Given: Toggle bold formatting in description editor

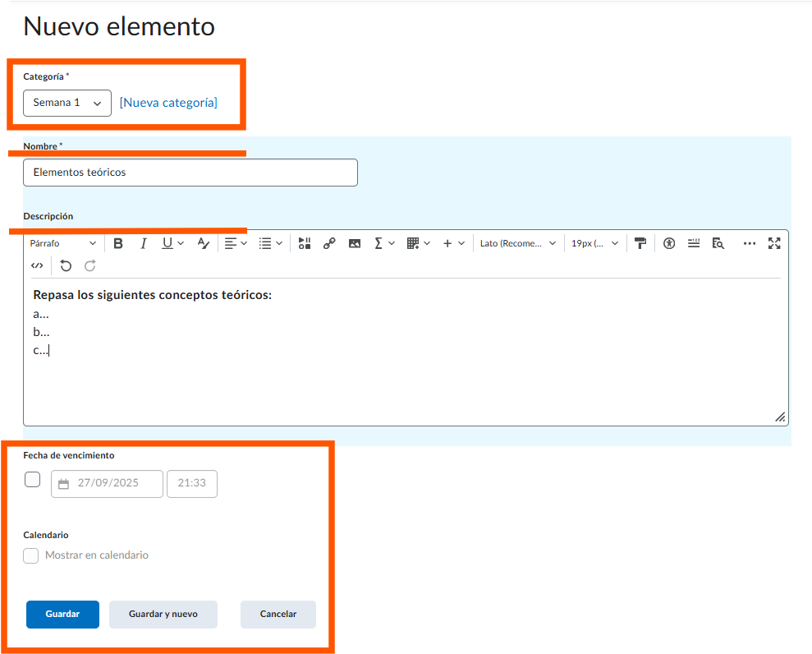Looking at the screenshot, I should click(x=118, y=243).
